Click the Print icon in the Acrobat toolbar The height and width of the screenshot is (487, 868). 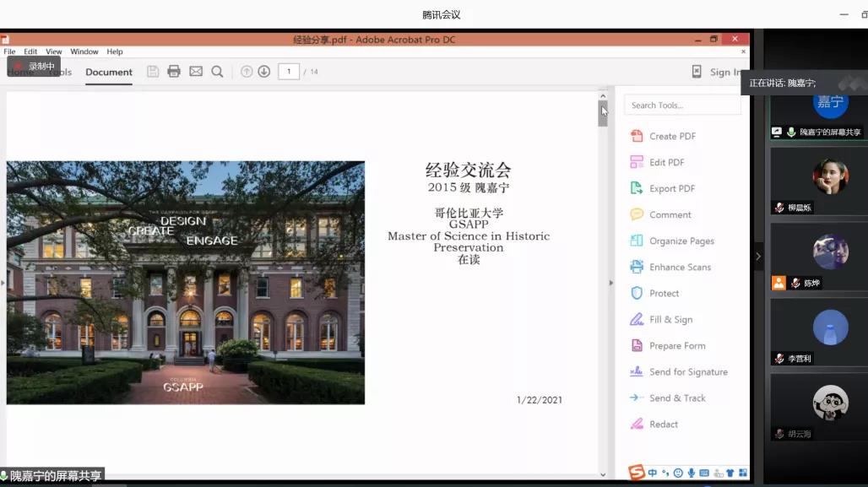174,72
